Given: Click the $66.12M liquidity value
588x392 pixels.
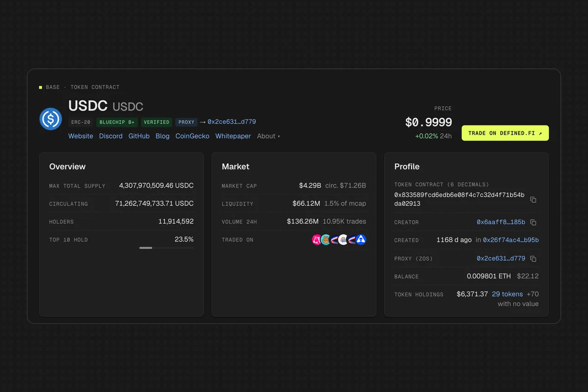Looking at the screenshot, I should pos(306,204).
